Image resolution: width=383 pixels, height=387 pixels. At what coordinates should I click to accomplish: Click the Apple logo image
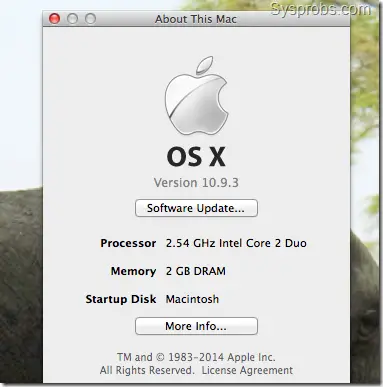(x=196, y=96)
